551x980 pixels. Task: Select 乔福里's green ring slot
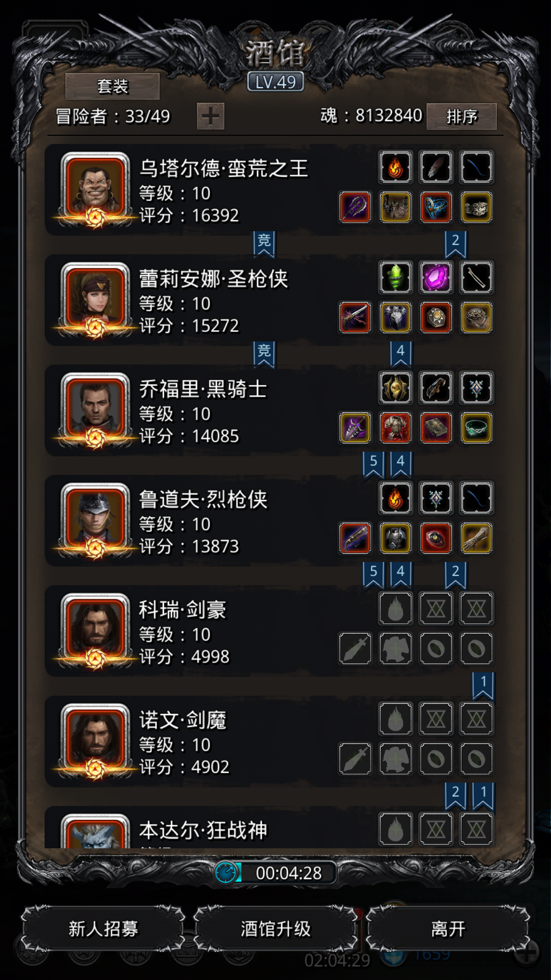476,428
